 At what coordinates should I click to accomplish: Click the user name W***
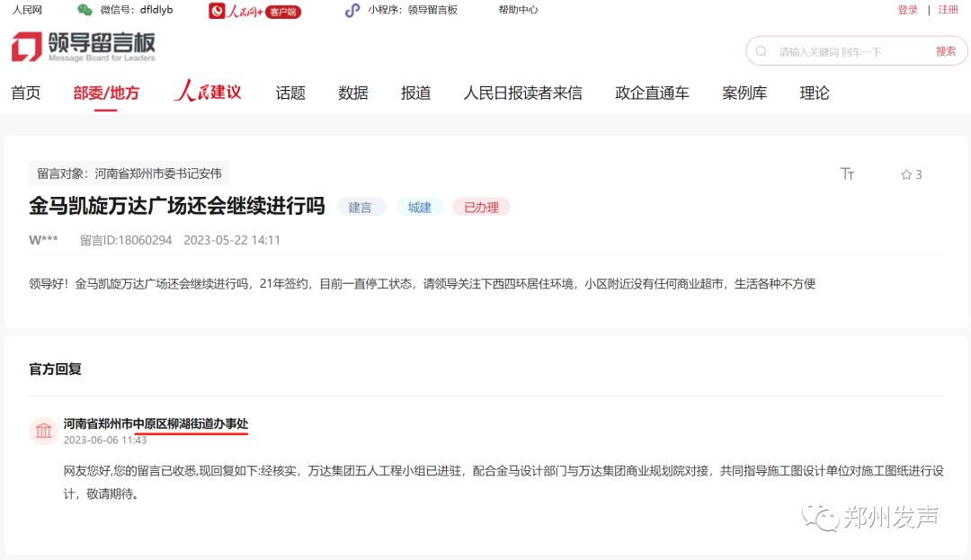(x=43, y=240)
